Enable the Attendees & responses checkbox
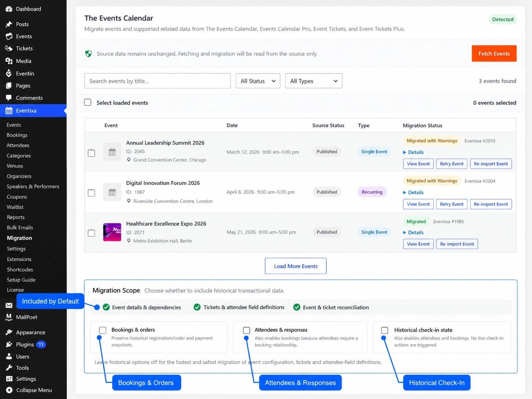The image size is (532, 399). (247, 330)
